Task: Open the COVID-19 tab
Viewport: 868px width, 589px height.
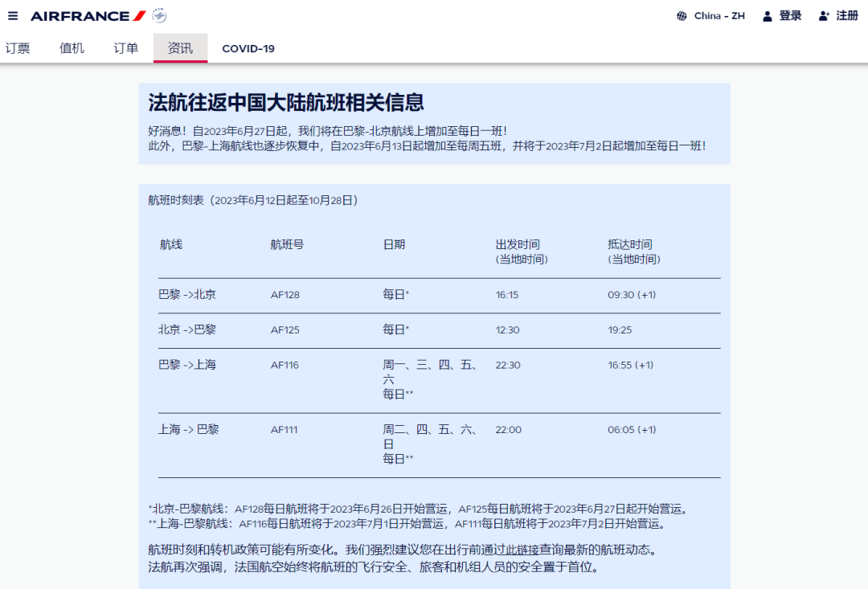Action: point(248,48)
